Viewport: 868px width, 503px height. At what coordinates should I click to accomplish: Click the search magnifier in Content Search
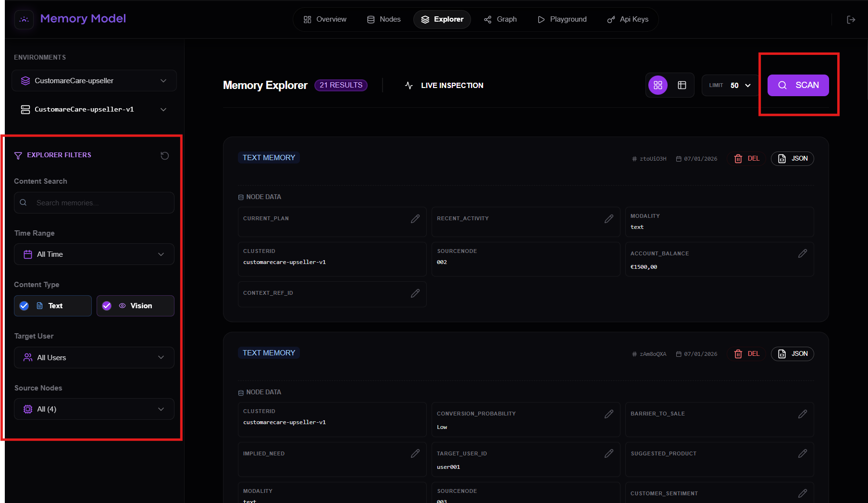click(x=23, y=202)
